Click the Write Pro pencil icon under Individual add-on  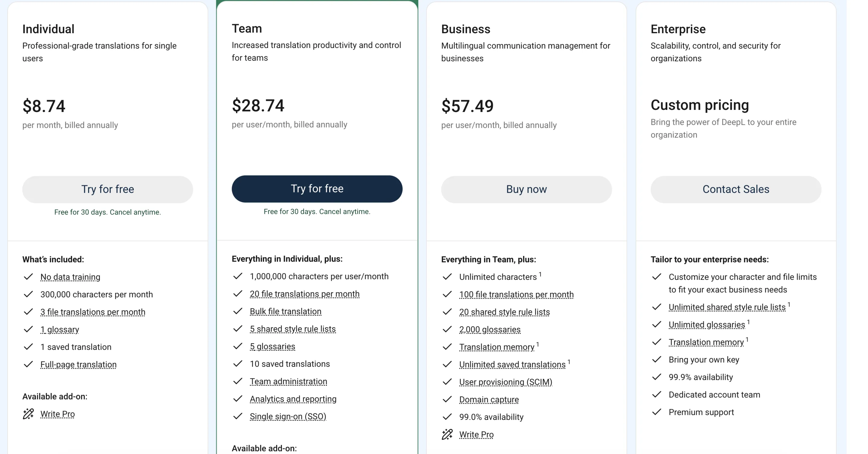pos(28,414)
